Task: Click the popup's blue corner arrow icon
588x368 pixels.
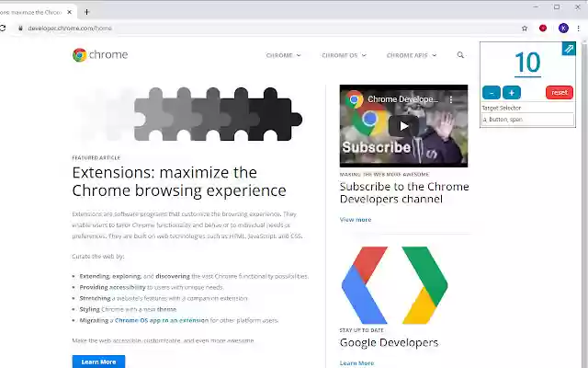Action: (x=569, y=49)
